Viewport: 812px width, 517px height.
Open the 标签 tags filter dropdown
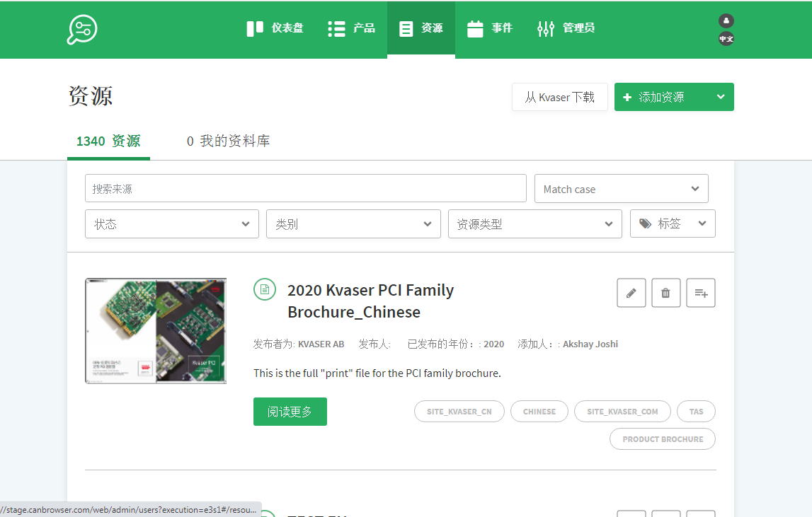673,223
